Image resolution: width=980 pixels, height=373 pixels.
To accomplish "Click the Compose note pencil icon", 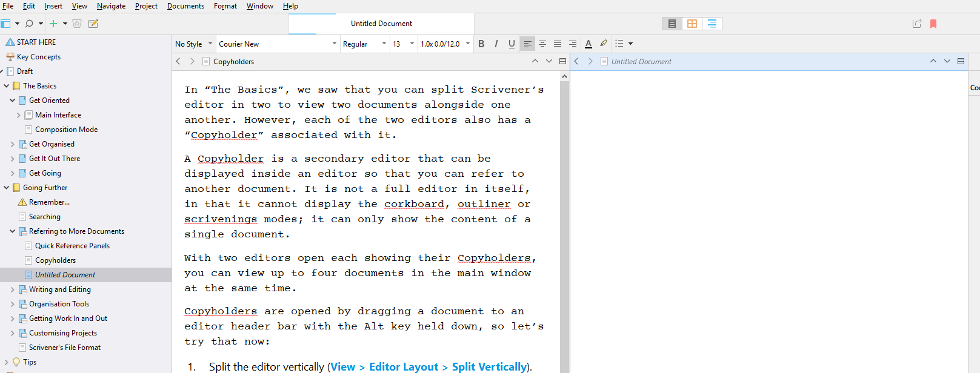I will click(93, 24).
